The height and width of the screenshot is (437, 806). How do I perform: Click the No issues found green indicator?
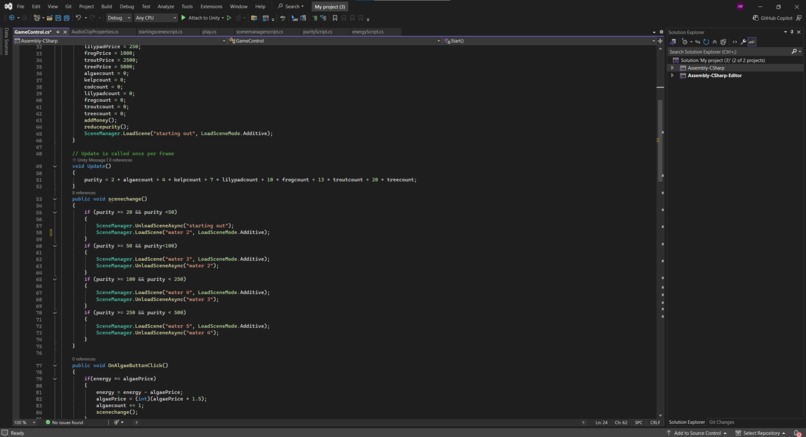click(x=64, y=423)
